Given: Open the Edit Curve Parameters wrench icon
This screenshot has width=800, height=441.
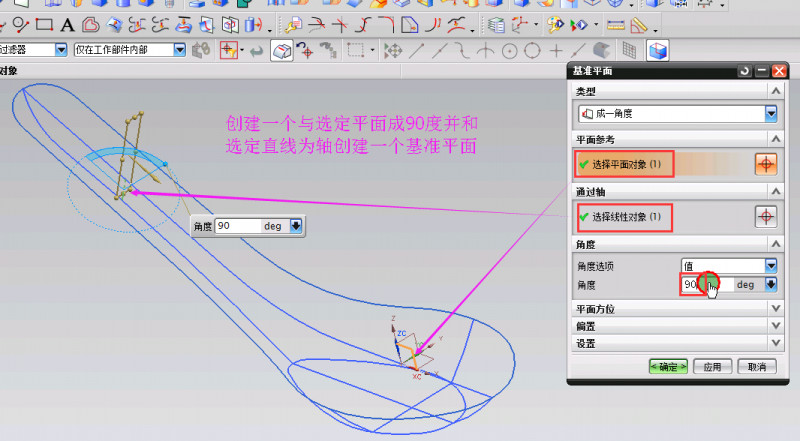Looking at the screenshot, I should (294, 24).
